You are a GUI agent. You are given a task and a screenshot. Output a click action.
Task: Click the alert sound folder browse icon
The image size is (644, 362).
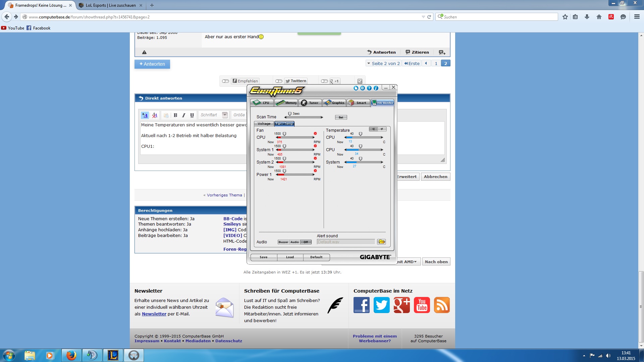click(381, 242)
